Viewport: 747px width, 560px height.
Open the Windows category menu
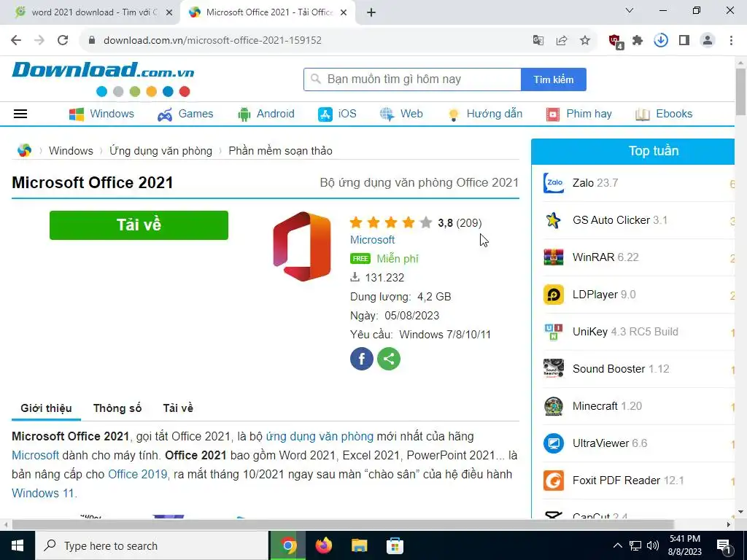(101, 114)
